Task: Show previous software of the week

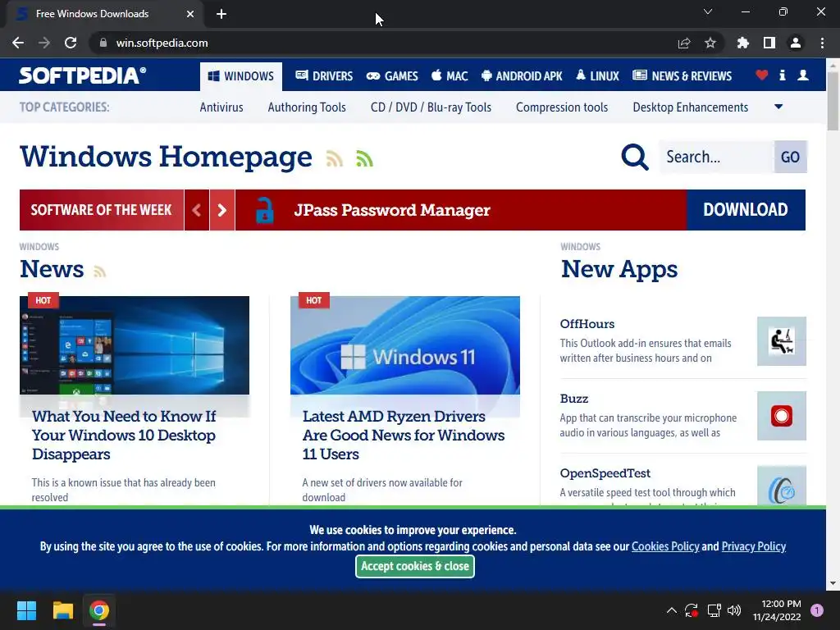Action: [x=197, y=210]
